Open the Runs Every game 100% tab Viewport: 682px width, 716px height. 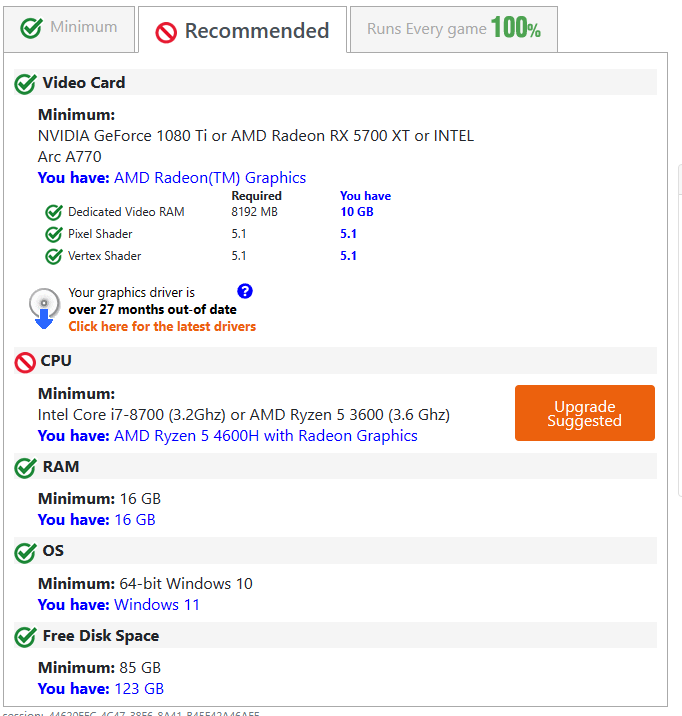453,29
